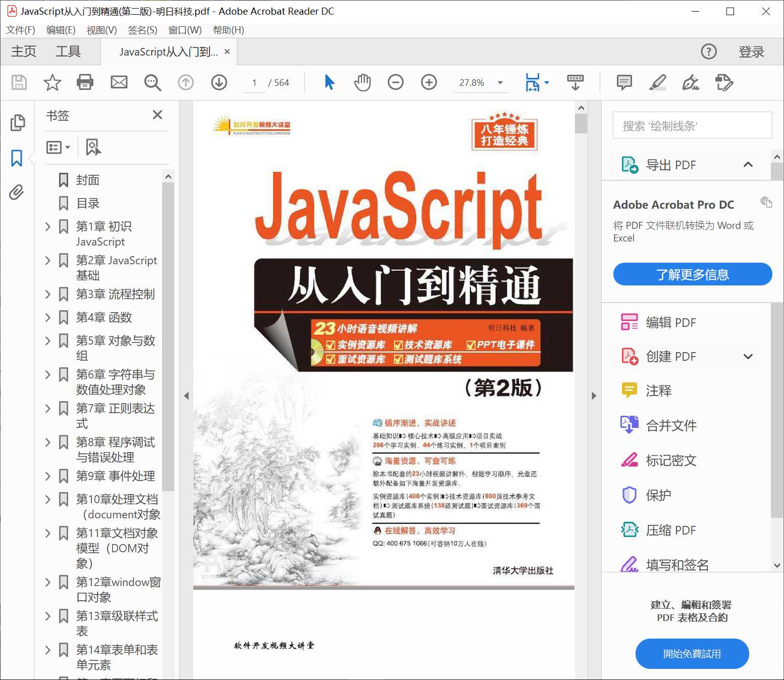
Task: Open the bookmark options list dropdown
Action: (58, 147)
